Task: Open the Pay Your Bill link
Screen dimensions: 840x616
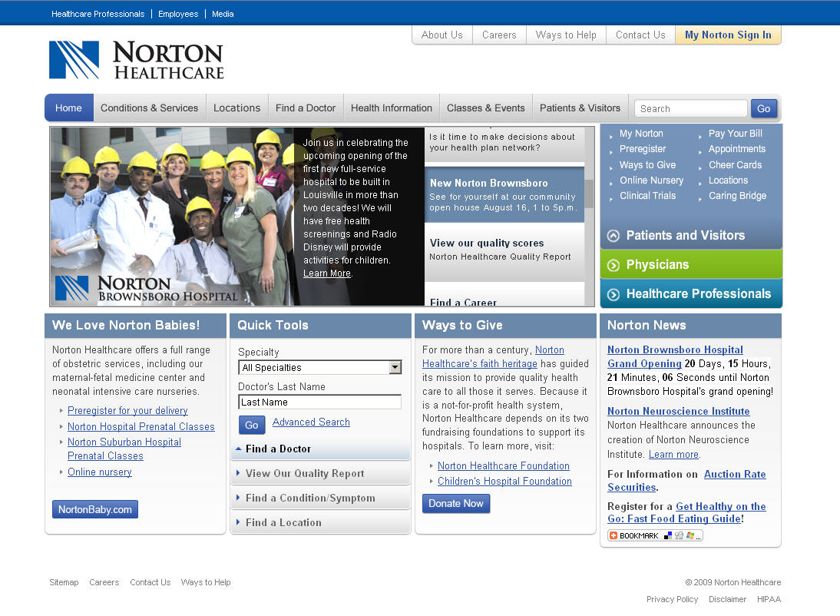Action: click(736, 134)
